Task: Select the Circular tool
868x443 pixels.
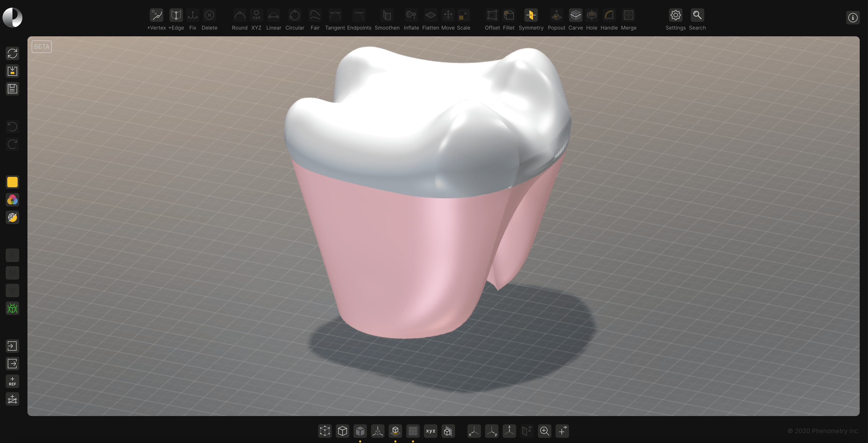Action: (295, 15)
